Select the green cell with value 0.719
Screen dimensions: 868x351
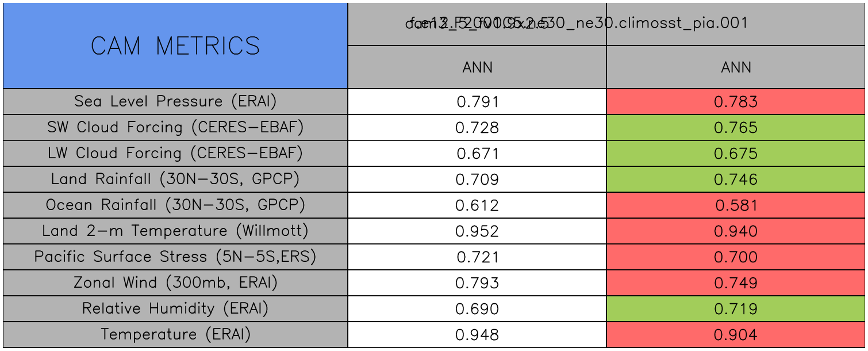coord(736,309)
